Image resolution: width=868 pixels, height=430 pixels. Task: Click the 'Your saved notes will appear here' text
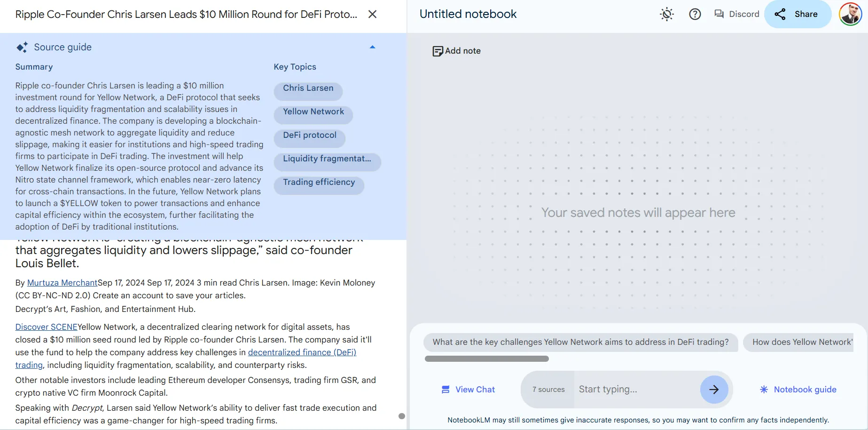638,213
